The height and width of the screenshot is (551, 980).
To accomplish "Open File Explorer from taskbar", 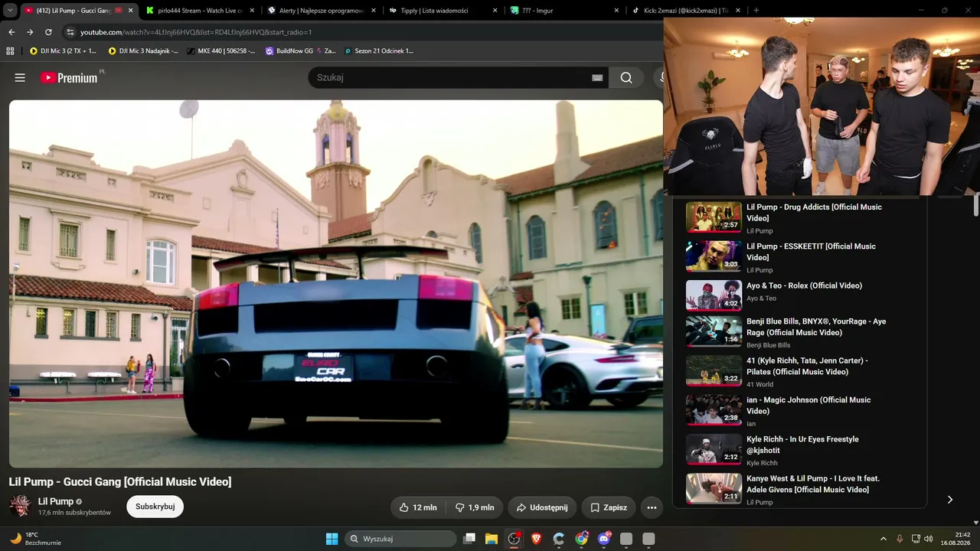I will (492, 539).
